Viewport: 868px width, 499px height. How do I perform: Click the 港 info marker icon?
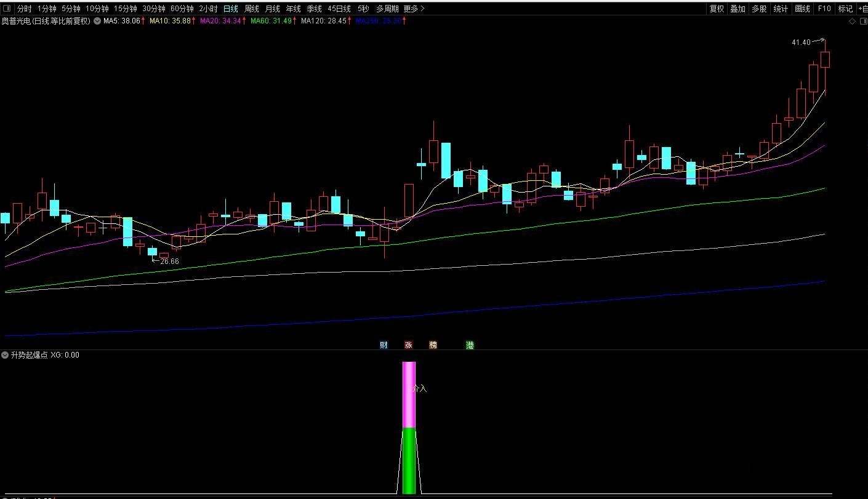[x=470, y=345]
